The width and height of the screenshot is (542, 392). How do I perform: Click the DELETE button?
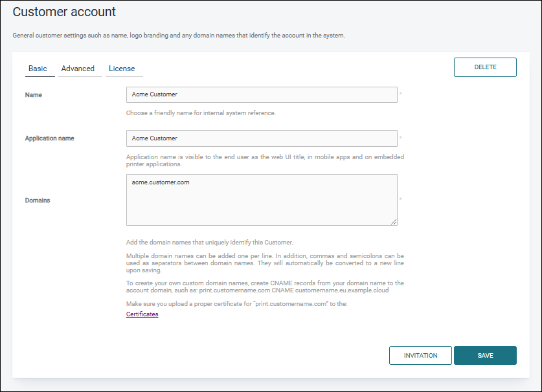tap(485, 67)
